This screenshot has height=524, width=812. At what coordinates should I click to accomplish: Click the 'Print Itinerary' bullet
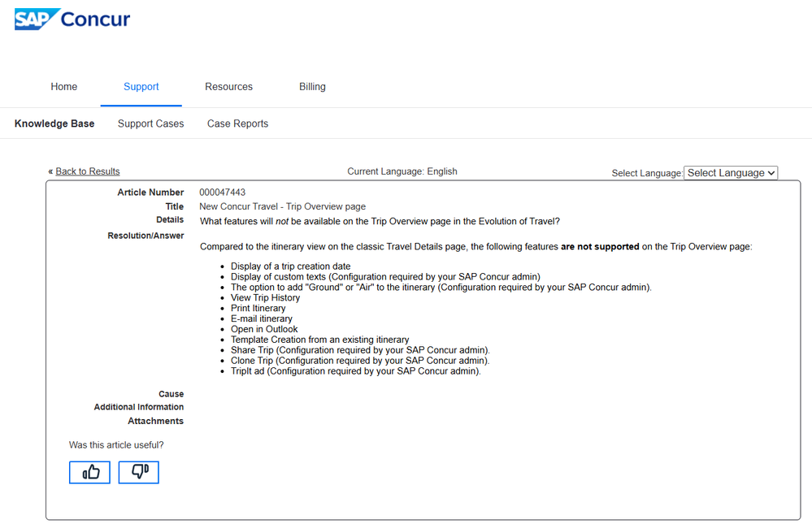[x=258, y=308]
